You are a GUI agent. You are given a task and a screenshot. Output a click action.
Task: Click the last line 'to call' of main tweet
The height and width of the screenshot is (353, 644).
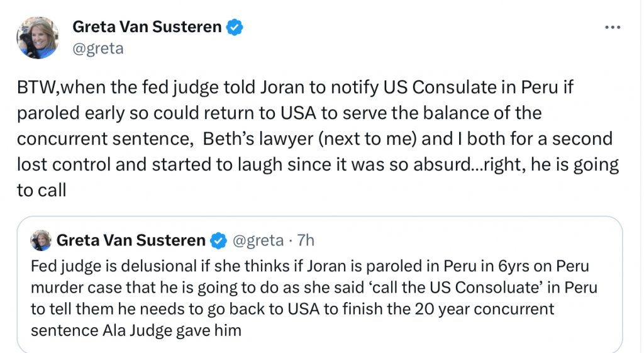click(41, 191)
